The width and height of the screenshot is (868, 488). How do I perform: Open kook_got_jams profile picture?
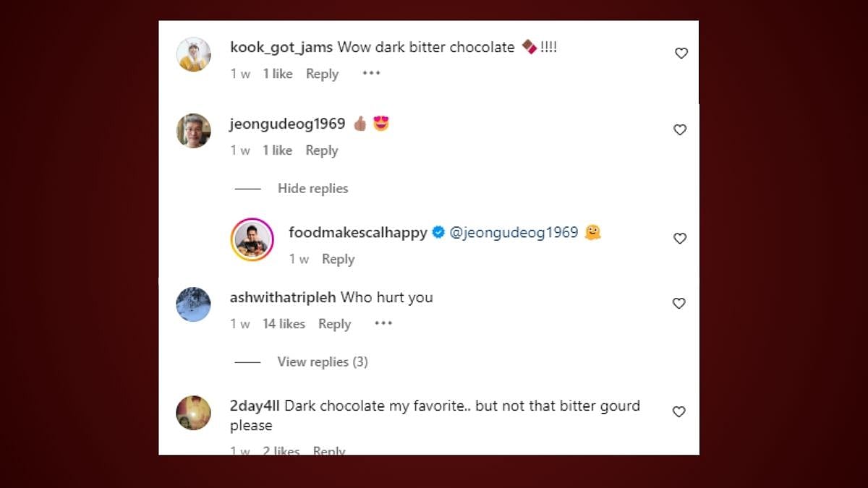point(194,54)
